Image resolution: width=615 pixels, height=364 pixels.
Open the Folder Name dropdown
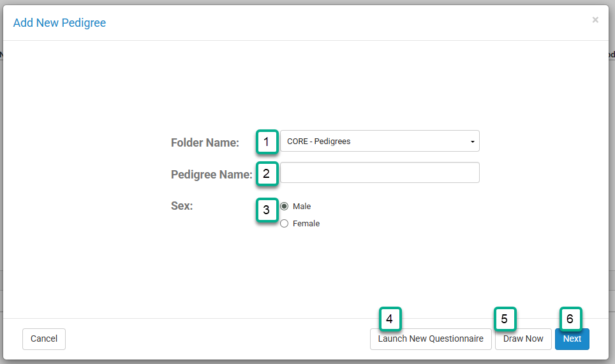click(379, 142)
